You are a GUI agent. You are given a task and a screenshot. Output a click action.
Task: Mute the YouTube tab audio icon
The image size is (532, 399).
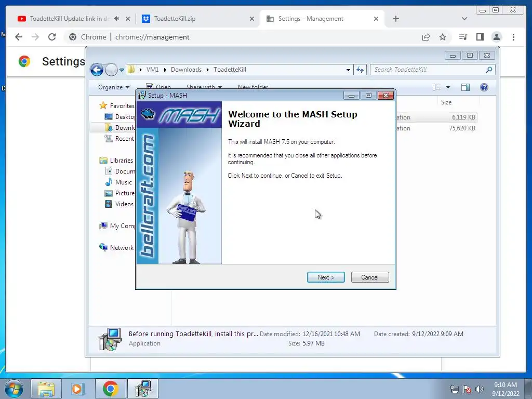[x=117, y=19]
